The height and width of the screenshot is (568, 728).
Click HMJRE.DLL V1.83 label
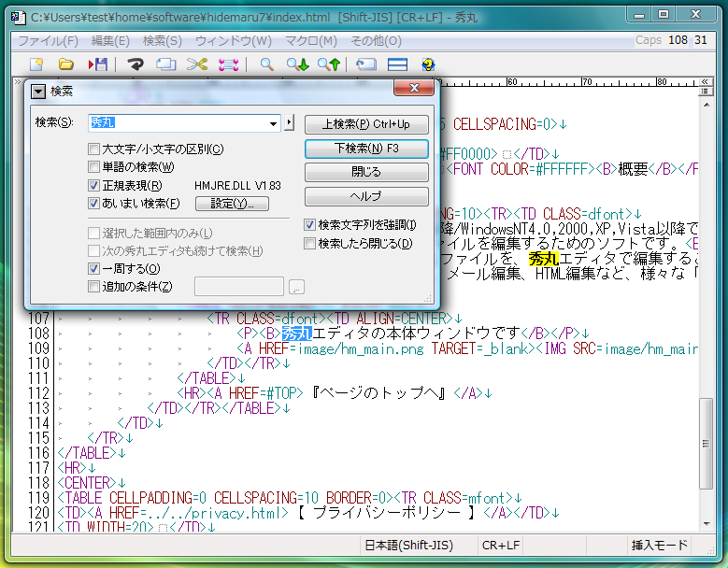[237, 186]
